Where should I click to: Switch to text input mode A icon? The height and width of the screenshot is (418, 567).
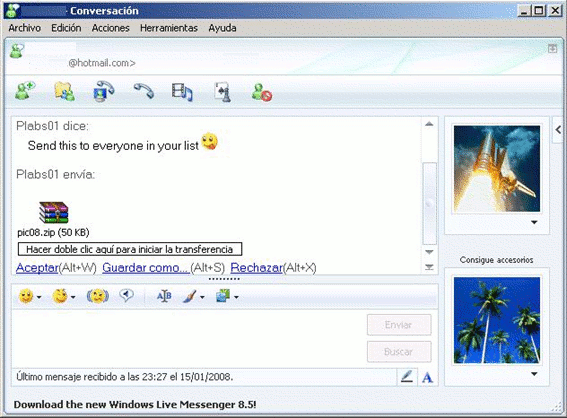coord(427,378)
